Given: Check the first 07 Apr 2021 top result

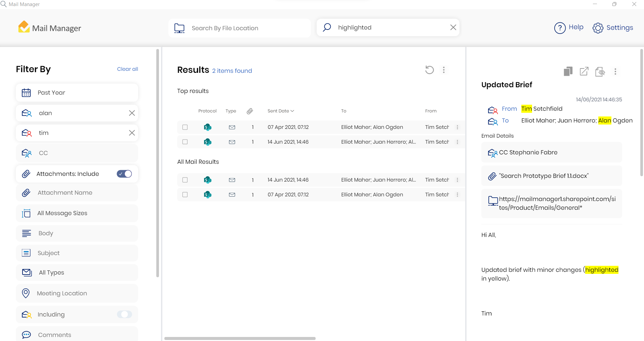Looking at the screenshot, I should (185, 127).
